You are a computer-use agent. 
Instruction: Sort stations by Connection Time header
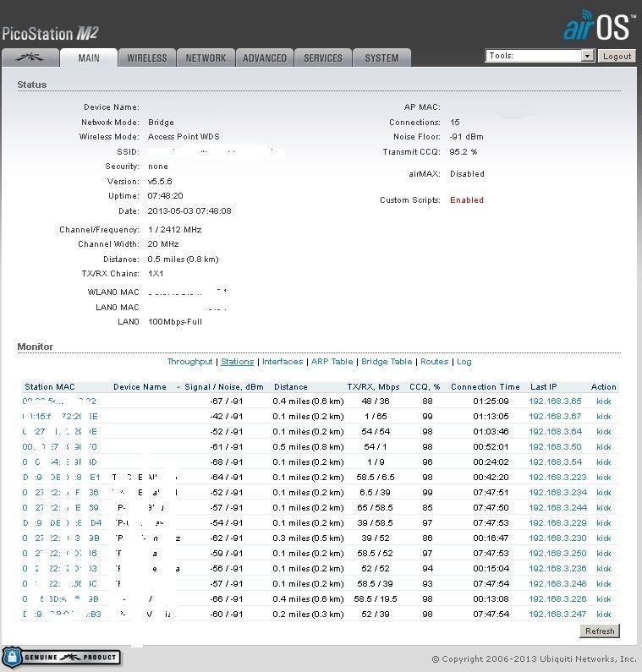tap(485, 387)
